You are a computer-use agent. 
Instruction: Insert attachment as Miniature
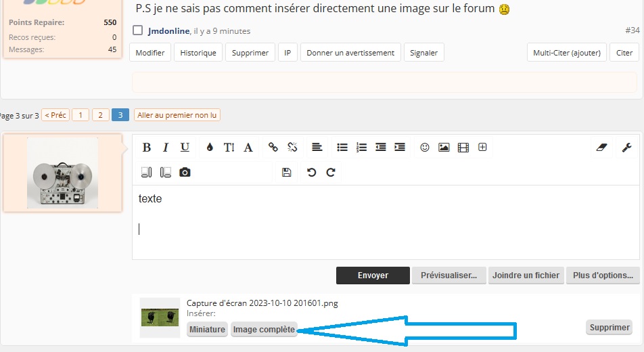point(207,330)
